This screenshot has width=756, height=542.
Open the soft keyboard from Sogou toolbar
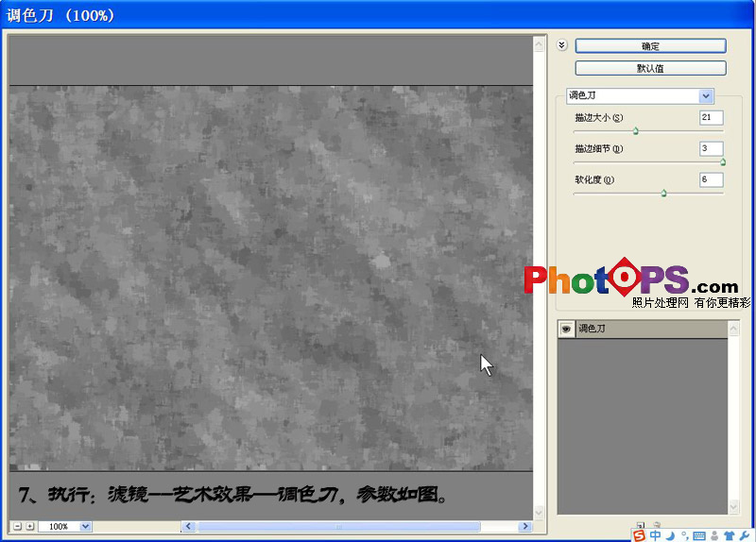(x=699, y=535)
